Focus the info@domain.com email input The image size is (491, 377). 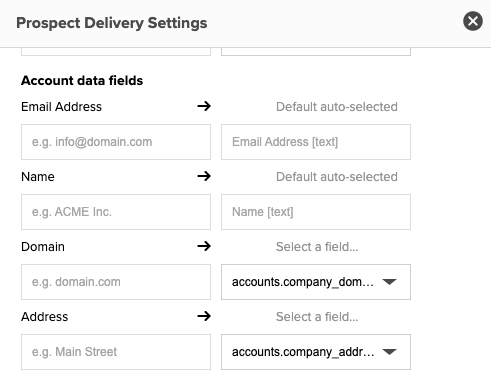pos(116,142)
